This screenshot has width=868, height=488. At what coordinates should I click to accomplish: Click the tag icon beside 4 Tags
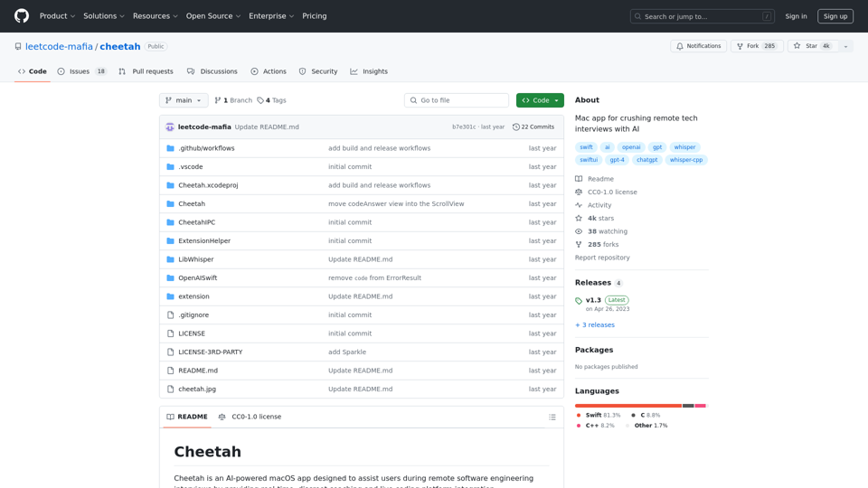click(260, 100)
